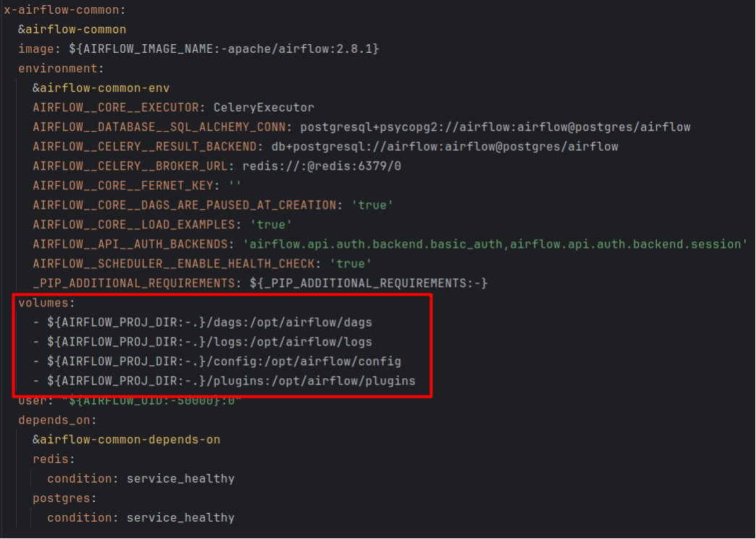
Task: Click the redis://:@redis:6379/0 broker URL
Action: [322, 167]
